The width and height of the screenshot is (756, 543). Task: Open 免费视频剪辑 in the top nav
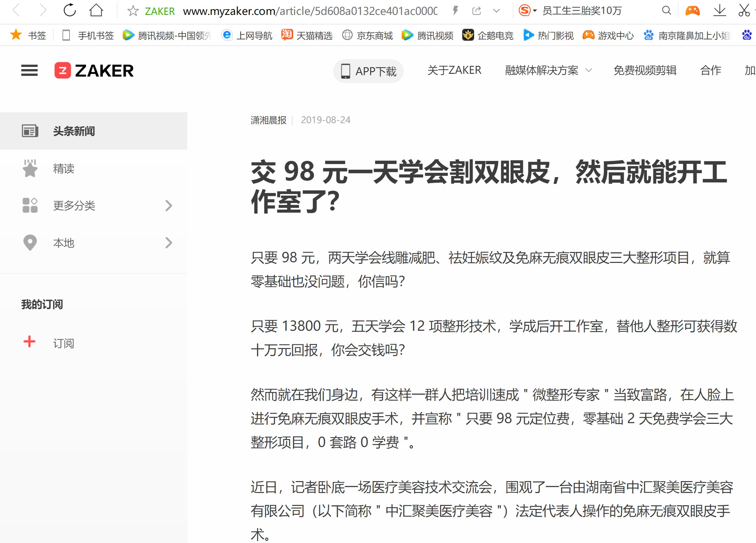pos(645,71)
